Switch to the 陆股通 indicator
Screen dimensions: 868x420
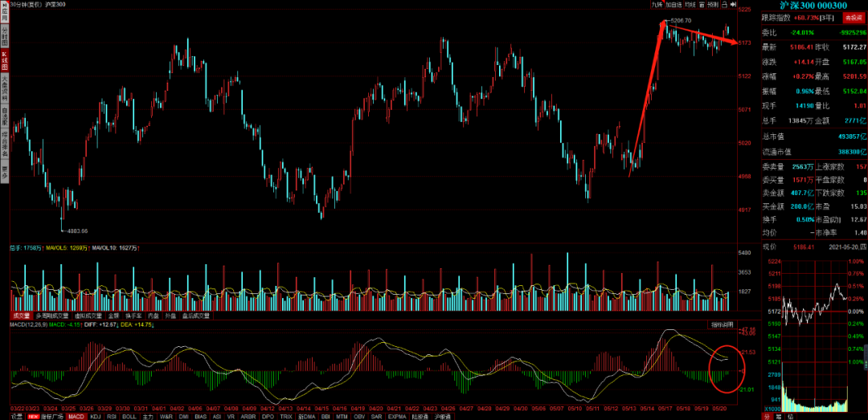(419, 416)
